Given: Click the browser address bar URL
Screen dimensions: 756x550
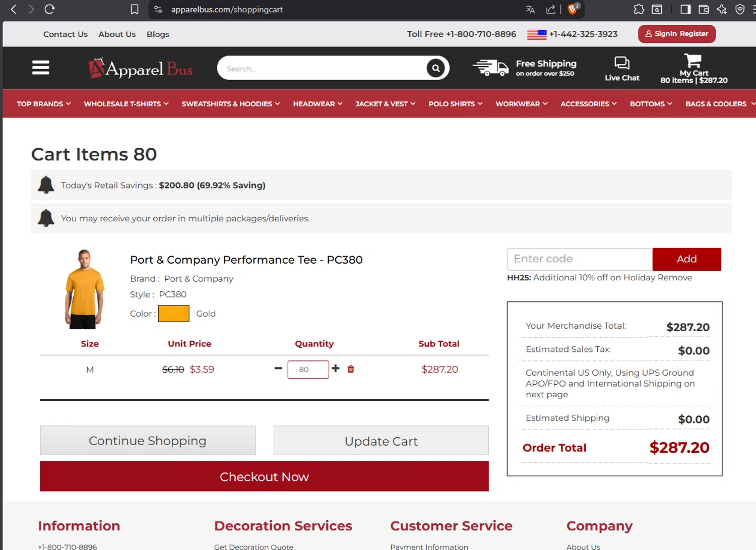Looking at the screenshot, I should pyautogui.click(x=227, y=10).
